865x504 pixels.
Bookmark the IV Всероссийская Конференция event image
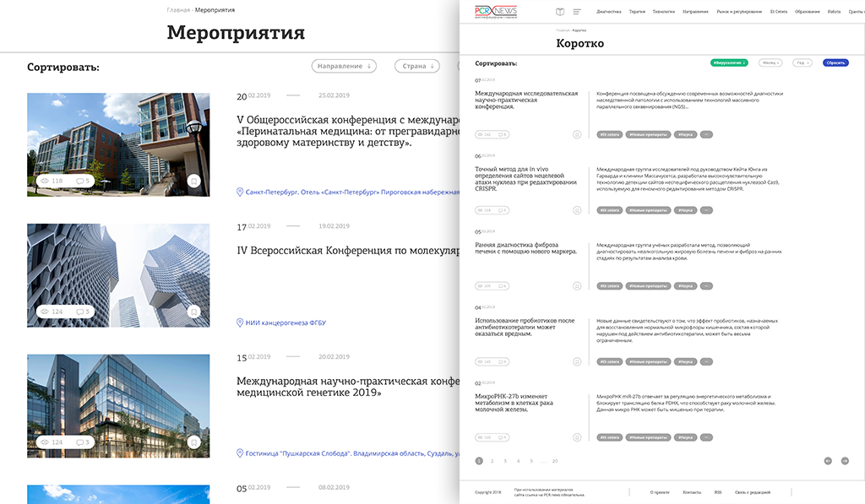coord(193,312)
